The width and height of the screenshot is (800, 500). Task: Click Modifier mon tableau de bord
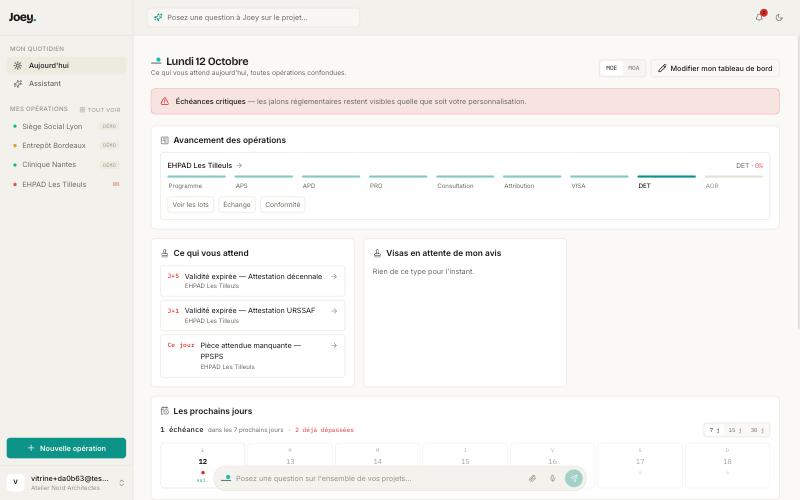[715, 68]
